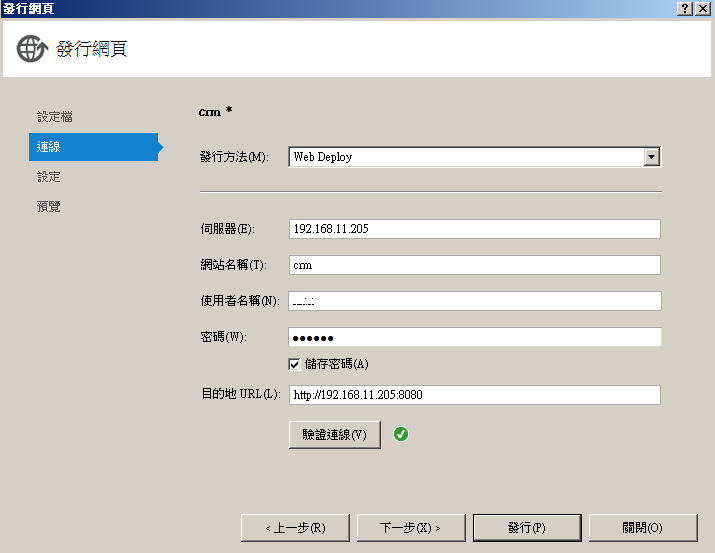715x553 pixels.
Task: Go back with the 上一步 button
Action: click(295, 527)
